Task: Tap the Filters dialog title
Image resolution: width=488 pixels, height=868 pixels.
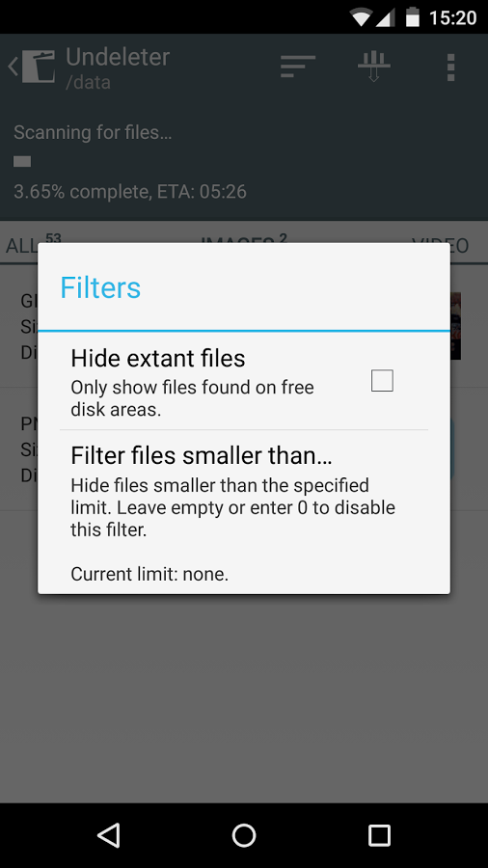Action: pos(100,287)
